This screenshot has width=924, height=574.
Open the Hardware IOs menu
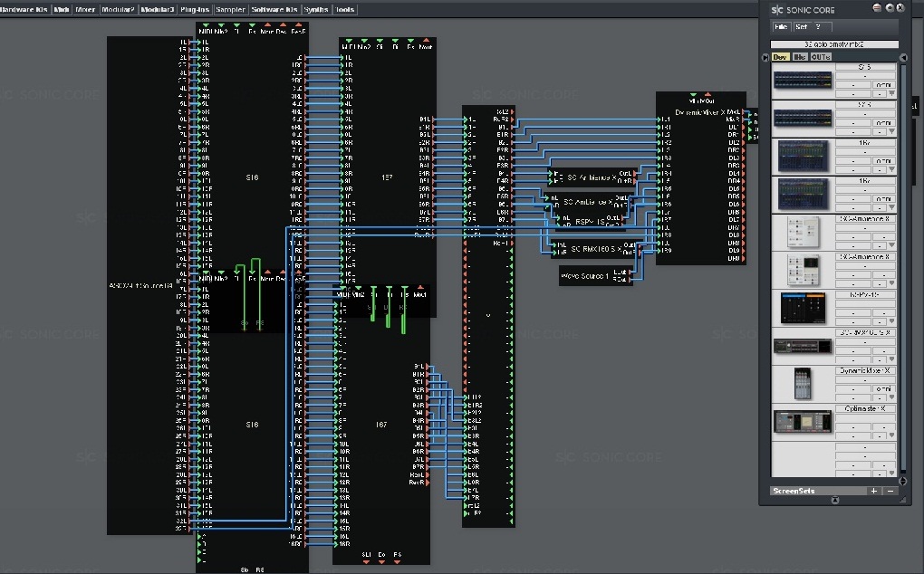(x=24, y=9)
